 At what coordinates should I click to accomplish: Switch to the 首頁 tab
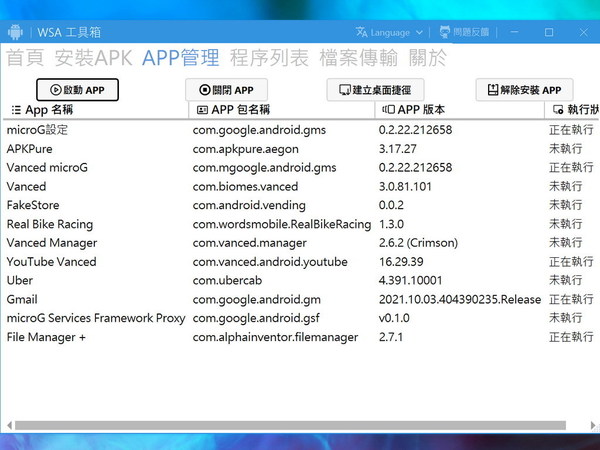(x=25, y=58)
